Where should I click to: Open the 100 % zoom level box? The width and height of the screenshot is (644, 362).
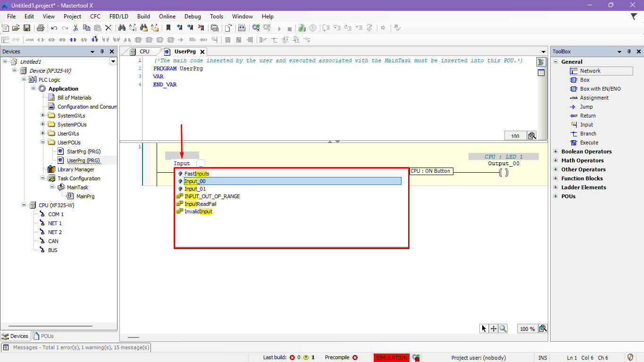[527, 329]
